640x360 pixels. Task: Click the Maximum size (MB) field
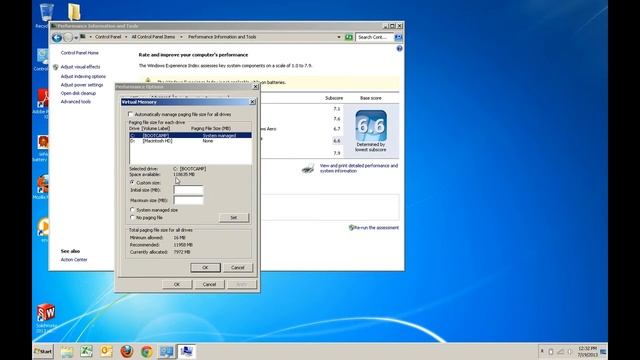point(188,200)
